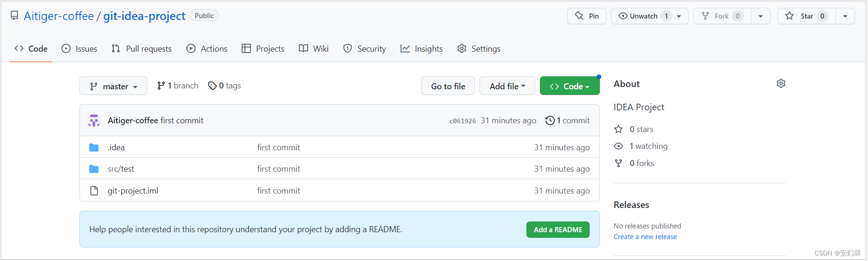Click the git-project.iml file icon

tap(94, 191)
